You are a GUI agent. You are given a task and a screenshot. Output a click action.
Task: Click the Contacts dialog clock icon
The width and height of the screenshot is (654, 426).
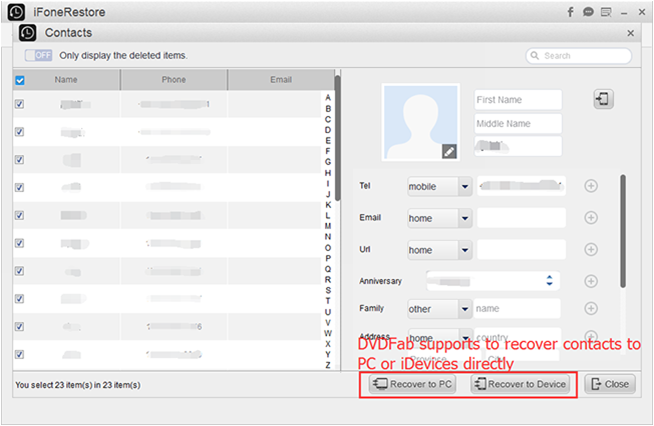coord(28,33)
